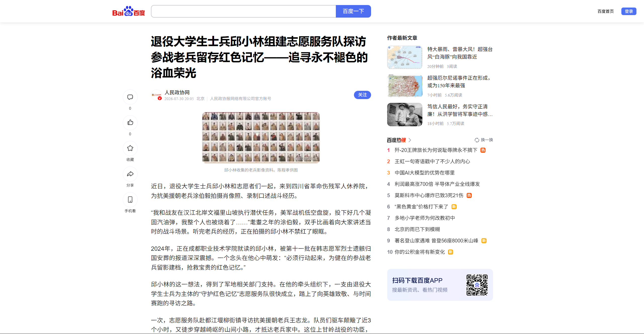Image resolution: width=644 pixels, height=334 pixels.
Task: Click the 作者最新文章 section heading
Action: [402, 38]
